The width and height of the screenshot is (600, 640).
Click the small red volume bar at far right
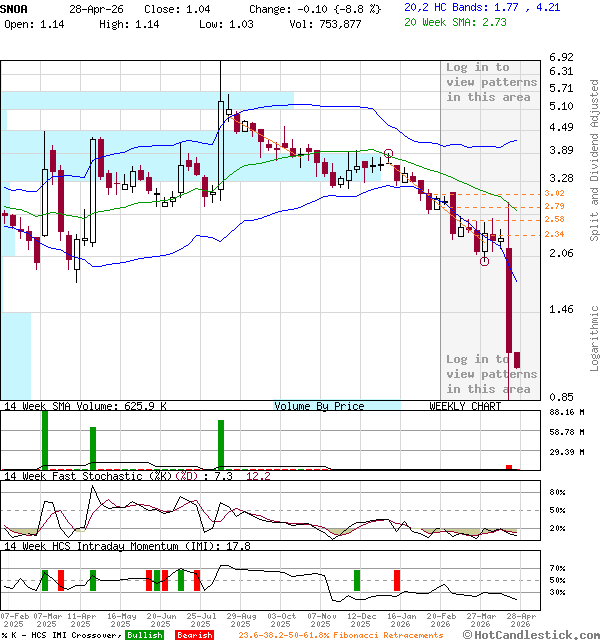(509, 467)
